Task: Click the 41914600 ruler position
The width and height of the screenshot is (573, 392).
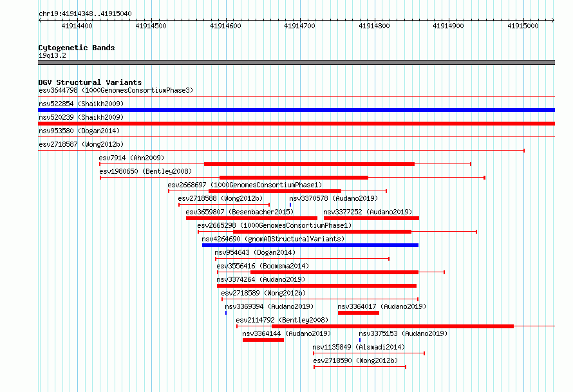Action: pos(225,26)
